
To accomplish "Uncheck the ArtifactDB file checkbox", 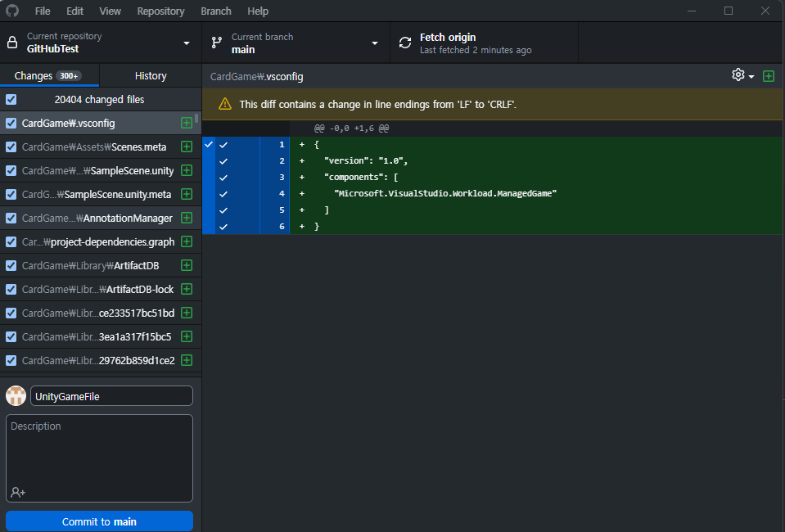I will click(x=11, y=265).
